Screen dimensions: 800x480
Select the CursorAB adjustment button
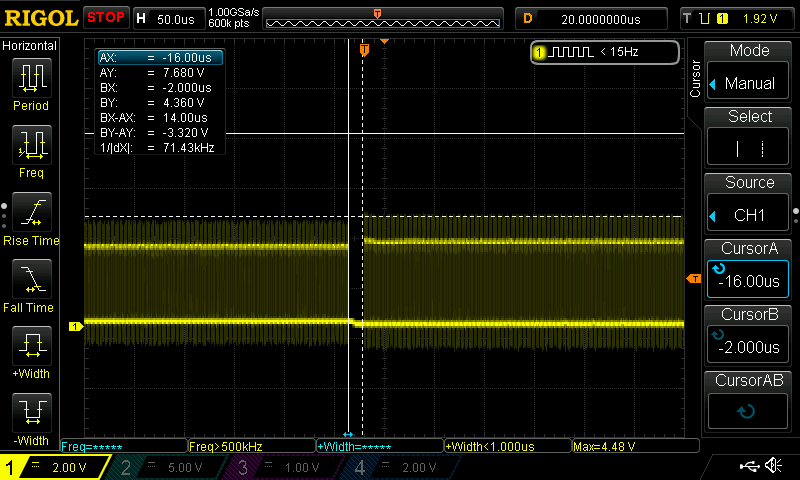748,411
